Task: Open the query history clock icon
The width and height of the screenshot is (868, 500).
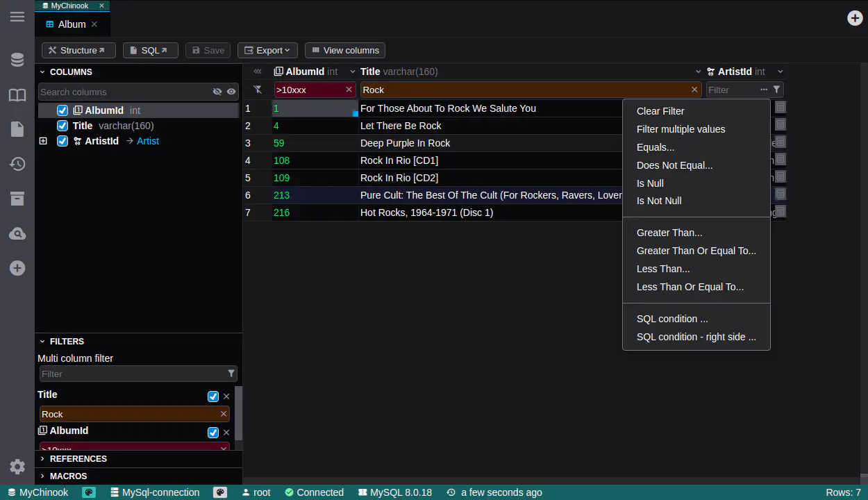Action: (17, 164)
